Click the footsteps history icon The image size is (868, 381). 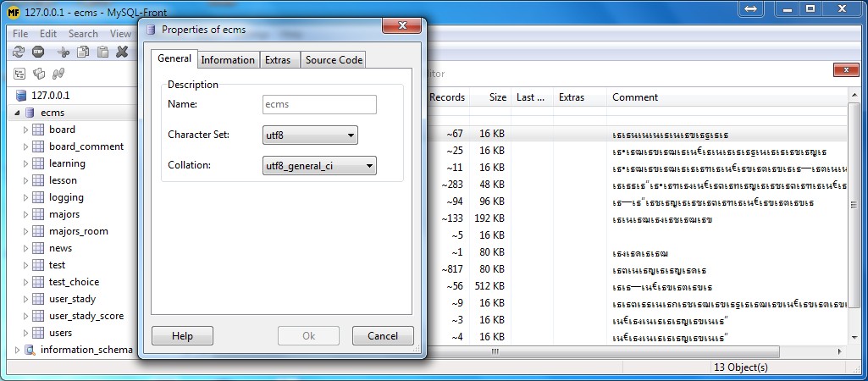pyautogui.click(x=58, y=74)
